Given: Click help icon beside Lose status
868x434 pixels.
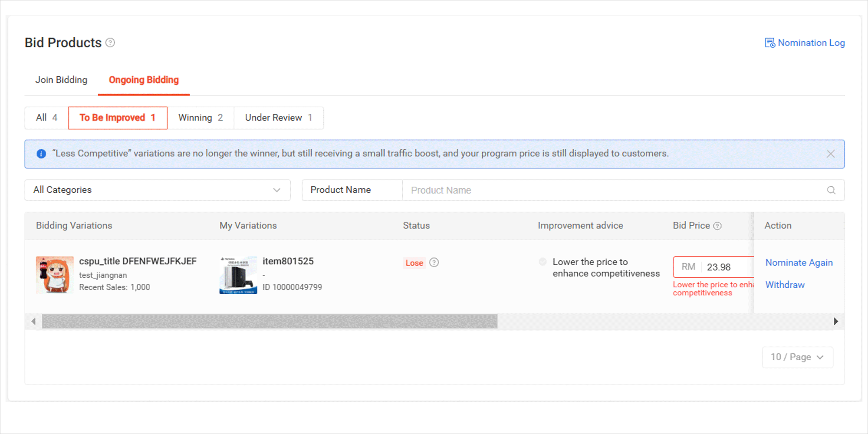Looking at the screenshot, I should click(x=434, y=263).
